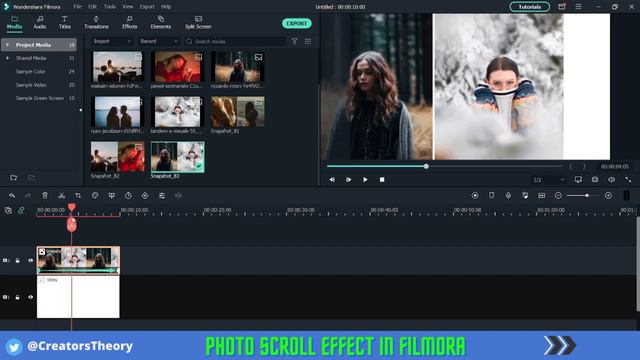
Task: Click the Search media input field
Action: click(235, 41)
